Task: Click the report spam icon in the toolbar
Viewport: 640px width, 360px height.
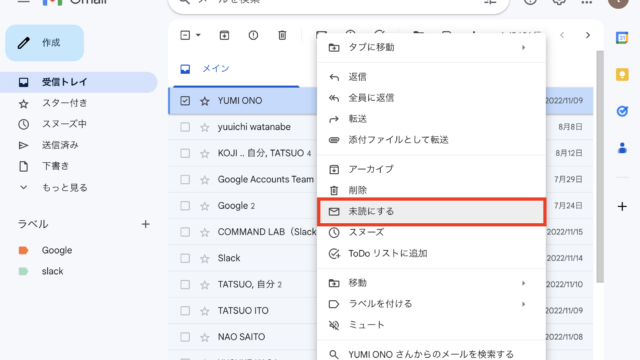Action: 253,35
